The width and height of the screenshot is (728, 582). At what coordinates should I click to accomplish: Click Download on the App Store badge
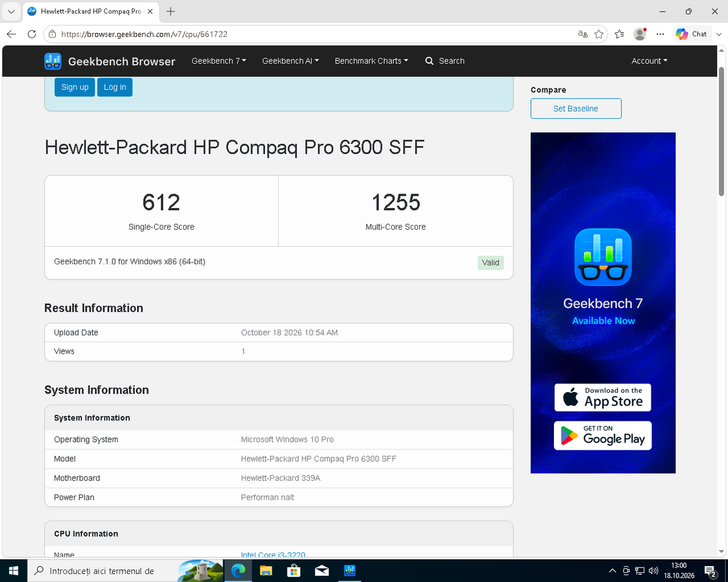point(602,398)
